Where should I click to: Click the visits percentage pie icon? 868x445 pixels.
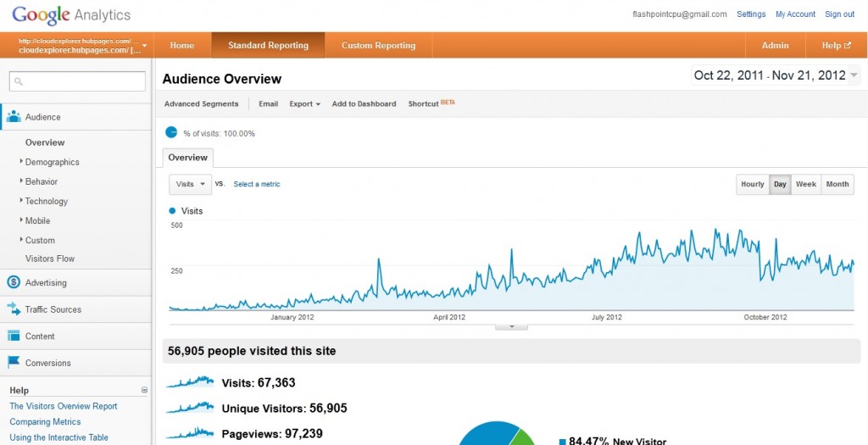point(171,133)
